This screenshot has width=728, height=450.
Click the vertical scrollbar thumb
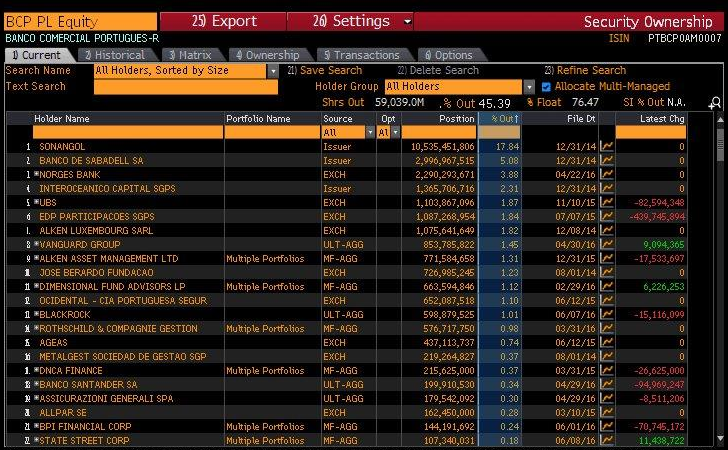coord(720,145)
